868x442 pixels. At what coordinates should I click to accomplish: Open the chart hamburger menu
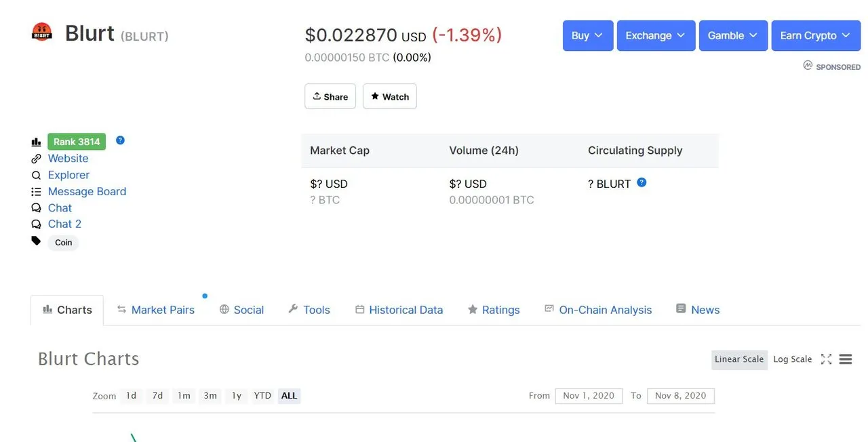(846, 359)
